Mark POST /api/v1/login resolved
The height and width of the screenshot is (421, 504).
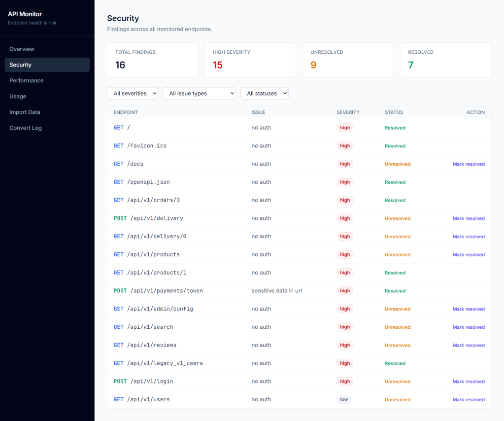[469, 382]
